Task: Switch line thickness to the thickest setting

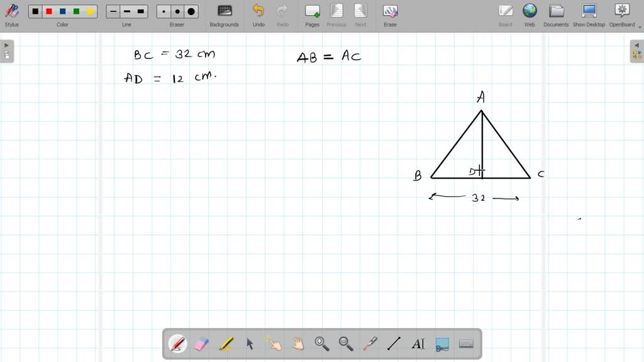Action: tap(140, 11)
